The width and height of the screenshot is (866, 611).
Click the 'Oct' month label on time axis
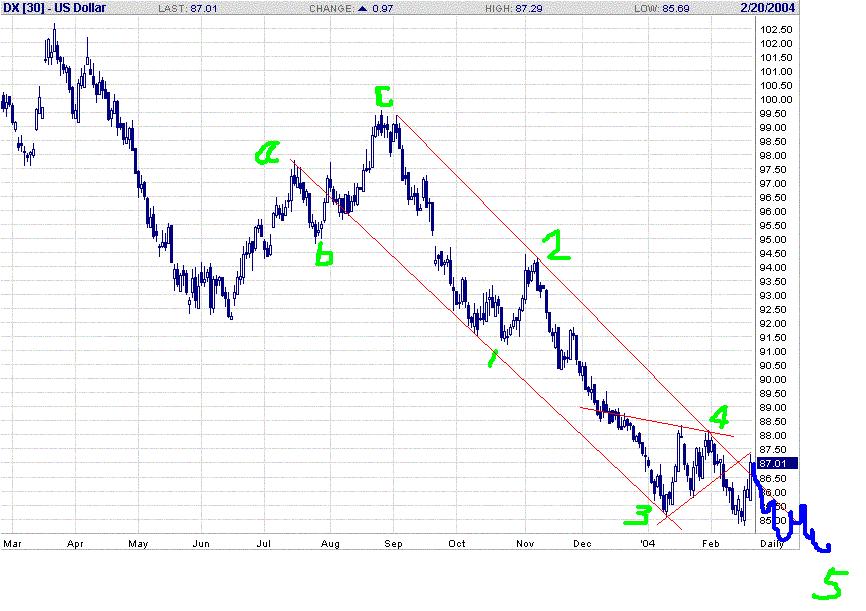tap(457, 544)
